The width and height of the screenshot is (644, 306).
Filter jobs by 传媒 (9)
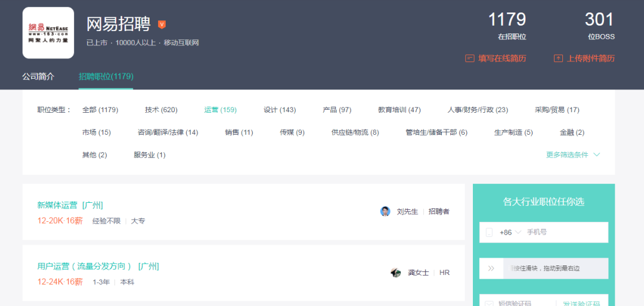[292, 132]
